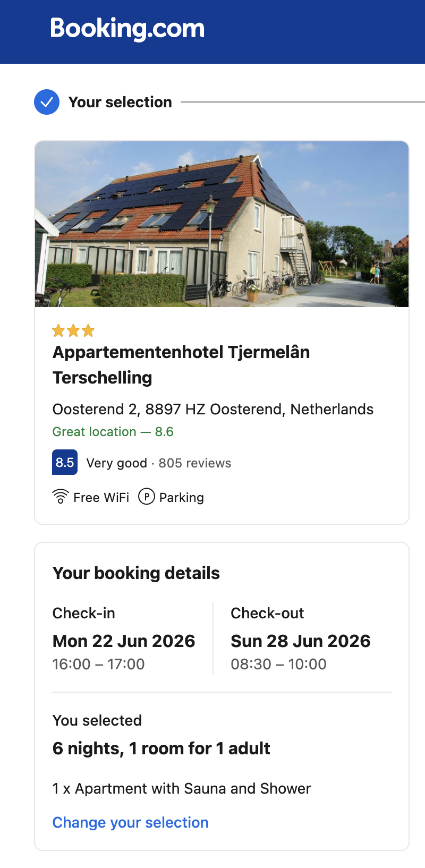Click the blue checkmark step icon
425x868 pixels.
[x=47, y=102]
